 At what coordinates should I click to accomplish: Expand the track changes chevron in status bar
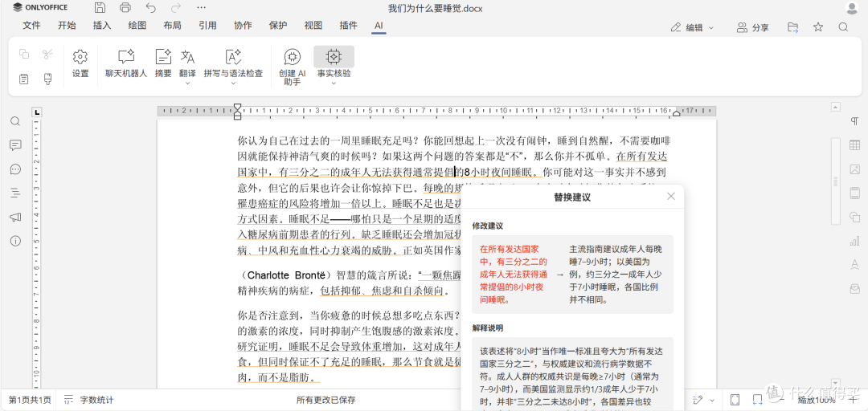tap(712, 400)
